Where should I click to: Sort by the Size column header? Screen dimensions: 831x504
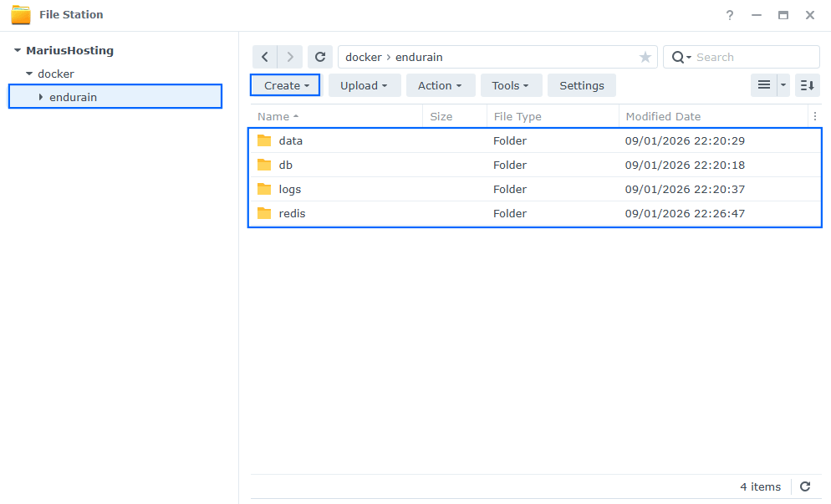(x=455, y=116)
